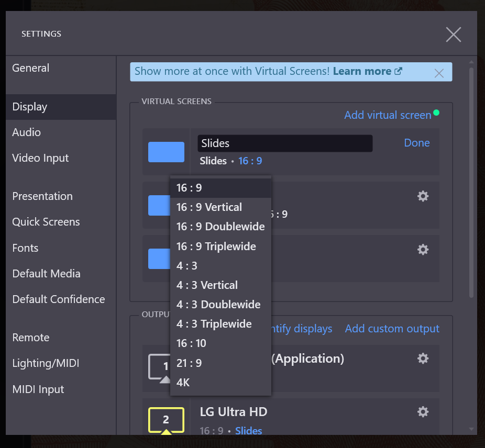Open MIDI Input settings
This screenshot has width=485, height=448.
point(61,389)
